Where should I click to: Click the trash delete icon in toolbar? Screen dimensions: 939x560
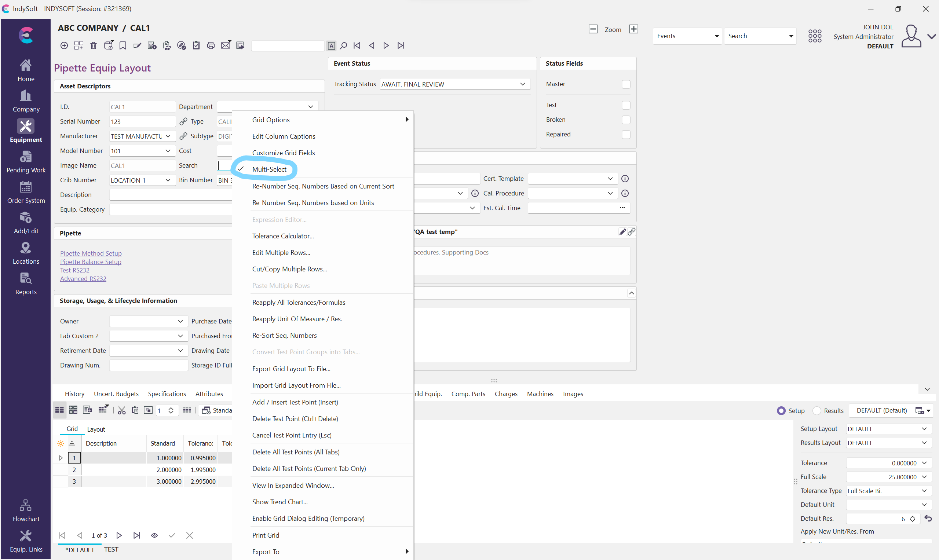pyautogui.click(x=94, y=45)
